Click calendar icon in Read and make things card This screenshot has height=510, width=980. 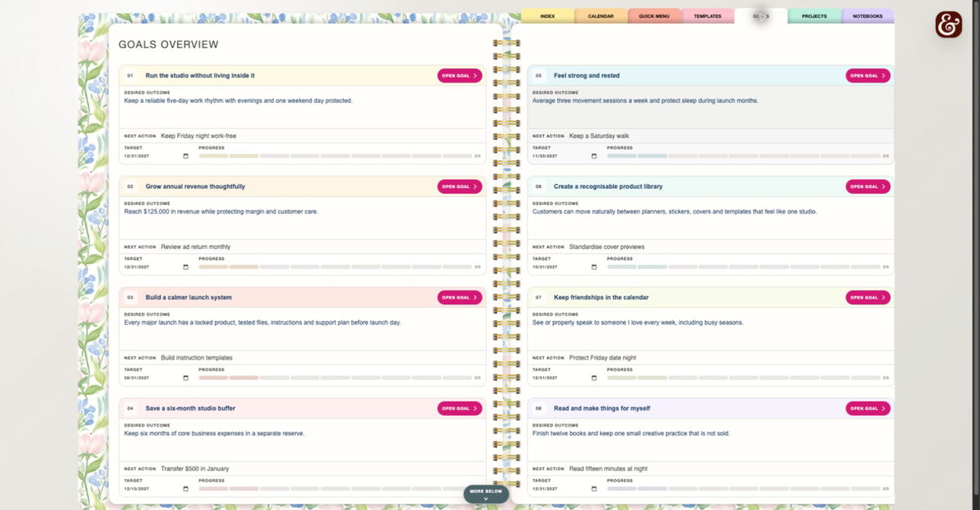pos(594,489)
